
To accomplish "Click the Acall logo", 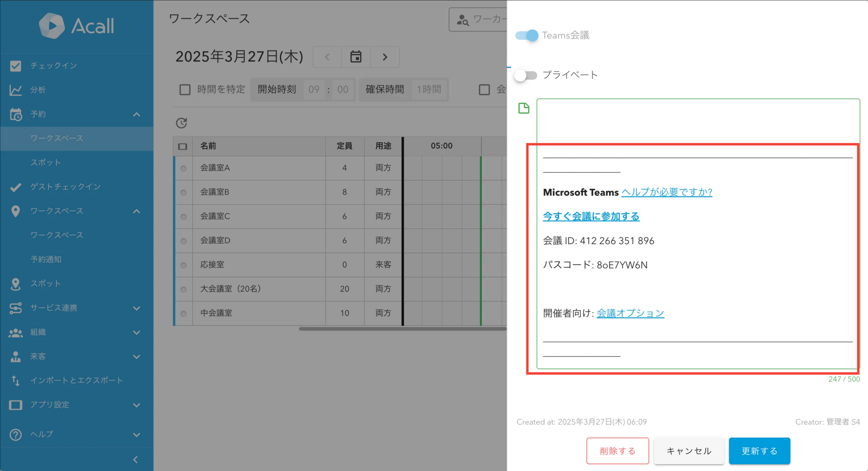I will (x=77, y=26).
